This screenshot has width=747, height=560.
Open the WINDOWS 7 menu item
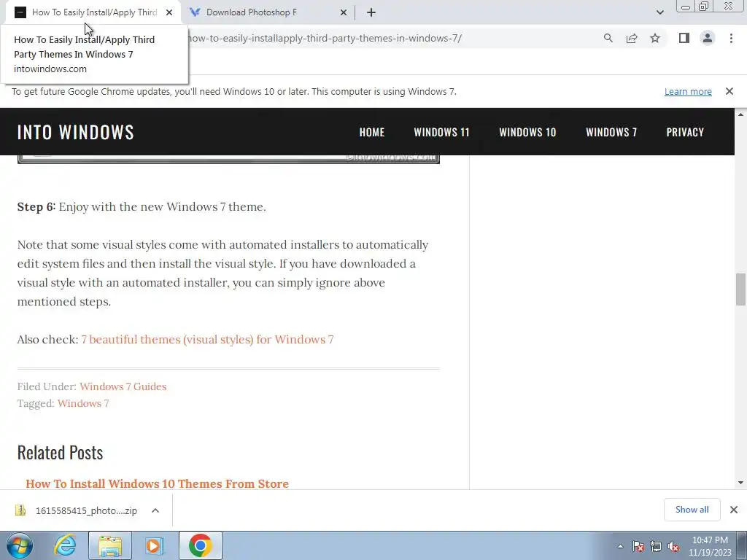611,132
